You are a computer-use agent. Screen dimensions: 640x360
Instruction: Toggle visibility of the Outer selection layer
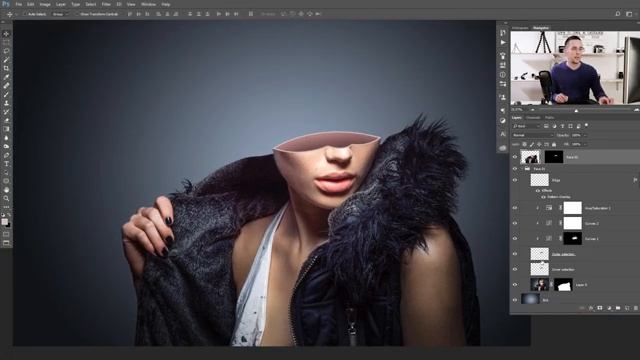tap(515, 254)
